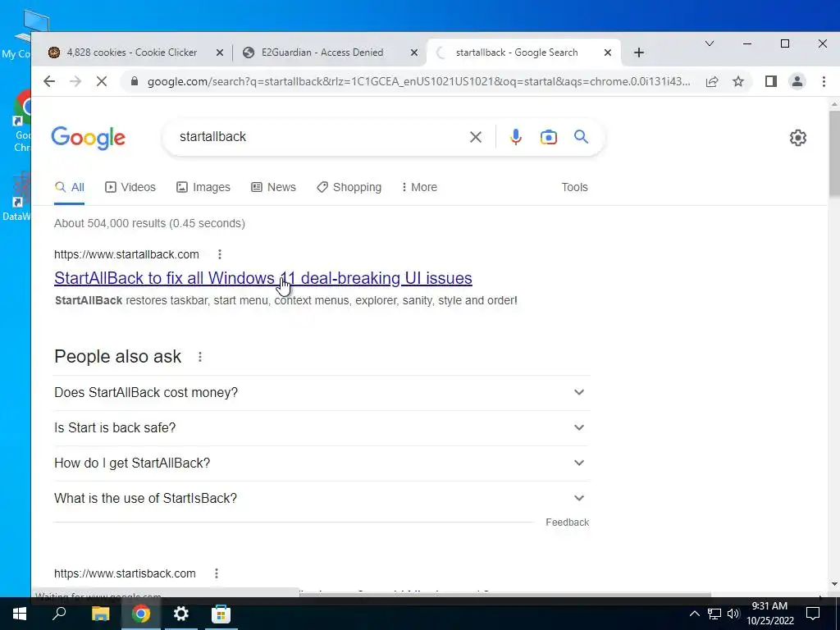Image resolution: width=840 pixels, height=630 pixels.
Task: Expand 'What is the use of StartIsBack?'
Action: point(322,499)
